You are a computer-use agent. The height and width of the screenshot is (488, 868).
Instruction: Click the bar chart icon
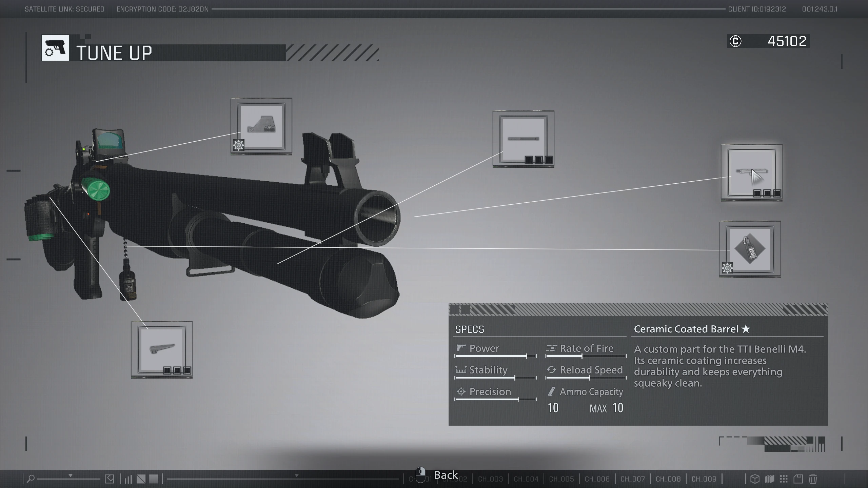(x=128, y=479)
